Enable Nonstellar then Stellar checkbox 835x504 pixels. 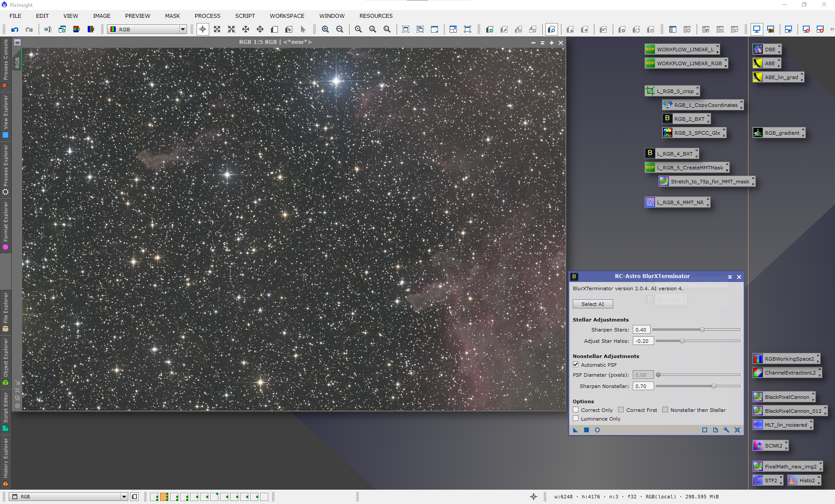tap(665, 410)
